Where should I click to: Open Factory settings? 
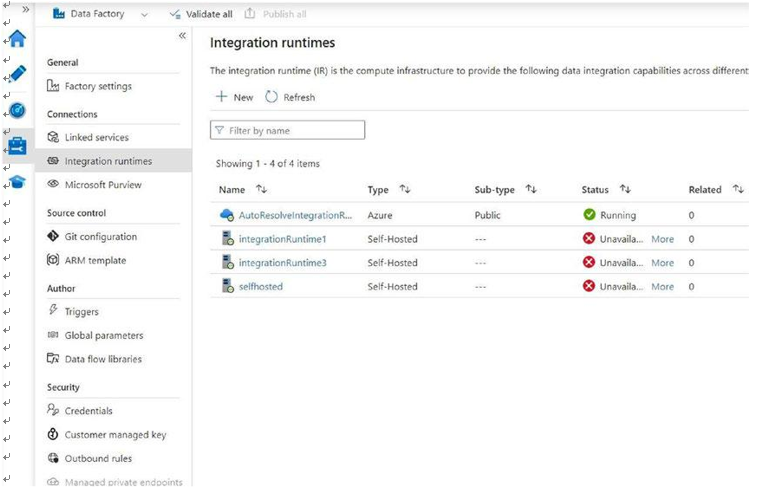[98, 86]
